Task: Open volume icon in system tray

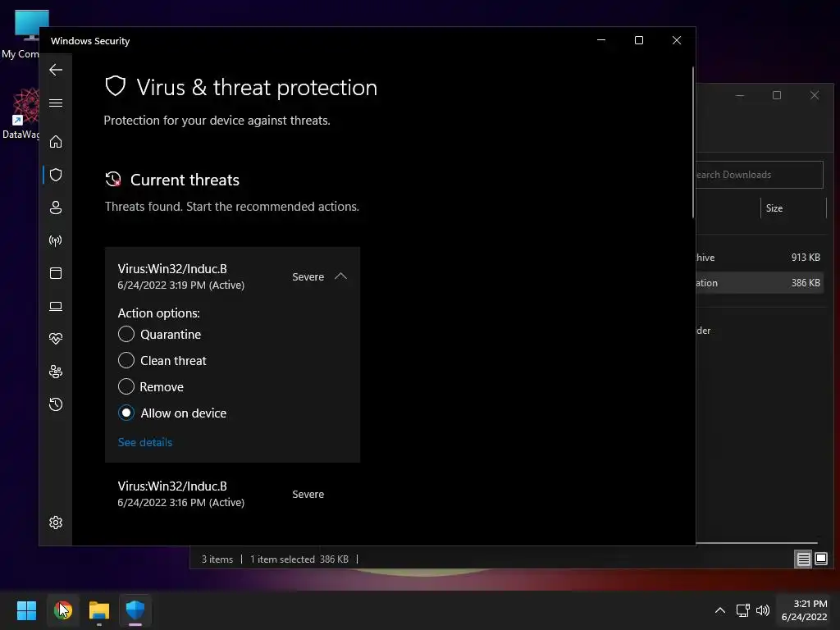Action: 763,610
